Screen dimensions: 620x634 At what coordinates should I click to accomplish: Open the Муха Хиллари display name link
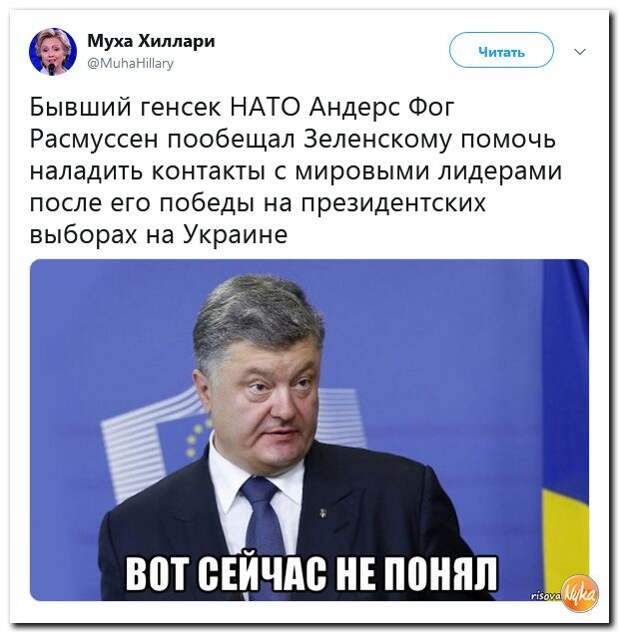(151, 41)
